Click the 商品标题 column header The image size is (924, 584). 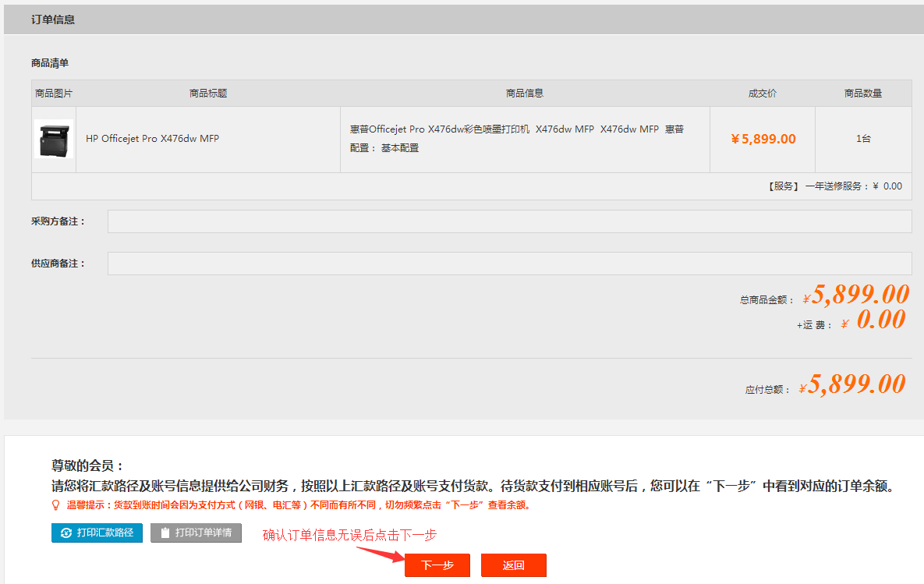(208, 93)
